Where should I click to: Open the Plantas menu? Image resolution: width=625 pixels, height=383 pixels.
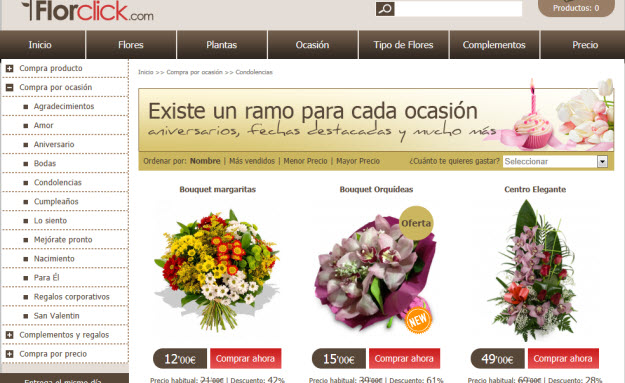tap(222, 45)
